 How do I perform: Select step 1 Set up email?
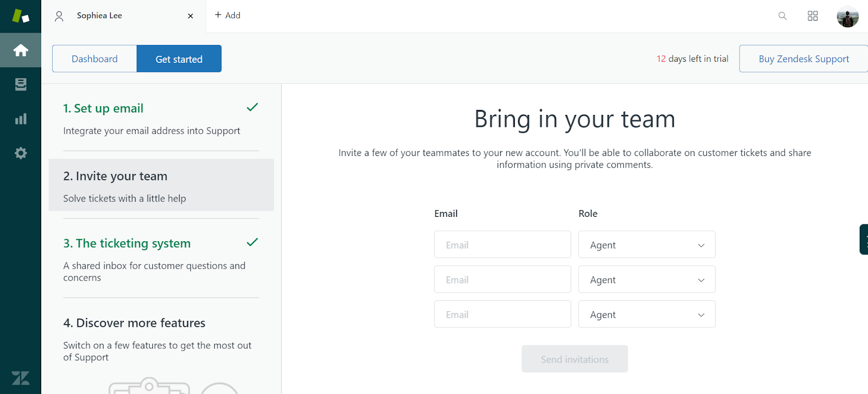pos(104,108)
